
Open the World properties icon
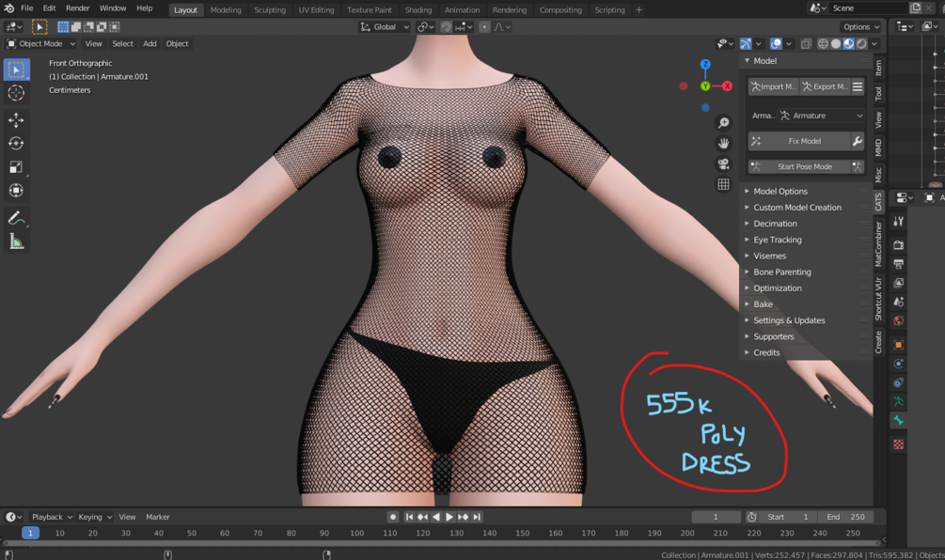[x=899, y=320]
